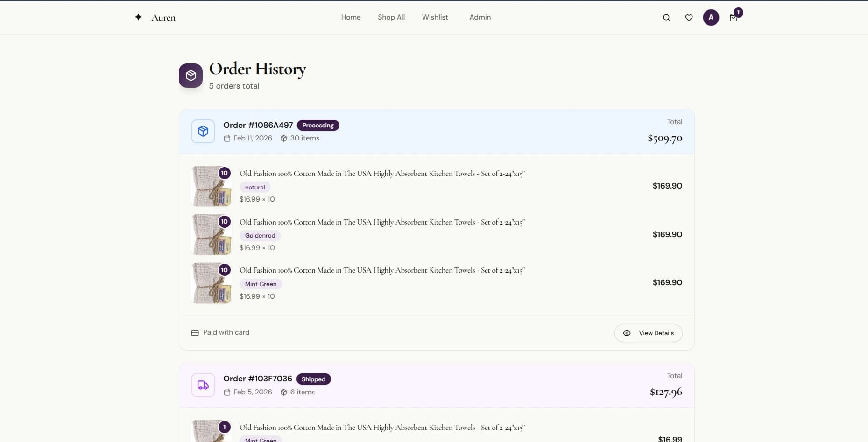868x442 pixels.
Task: Click the box icon beside 30 items
Action: [x=284, y=138]
